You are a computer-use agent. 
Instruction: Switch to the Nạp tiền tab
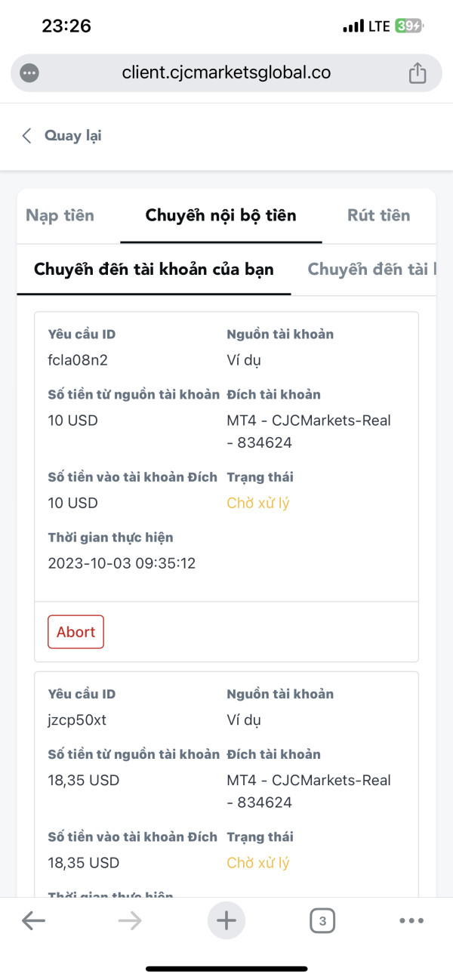(x=60, y=215)
